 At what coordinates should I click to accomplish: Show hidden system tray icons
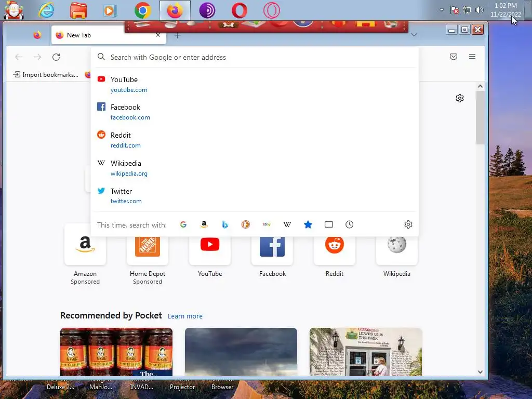pyautogui.click(x=442, y=10)
